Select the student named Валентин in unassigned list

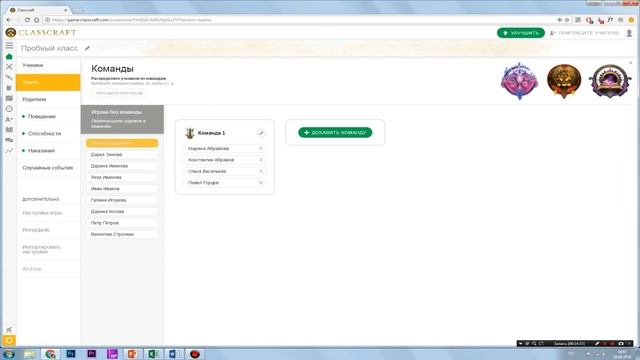pyautogui.click(x=122, y=235)
